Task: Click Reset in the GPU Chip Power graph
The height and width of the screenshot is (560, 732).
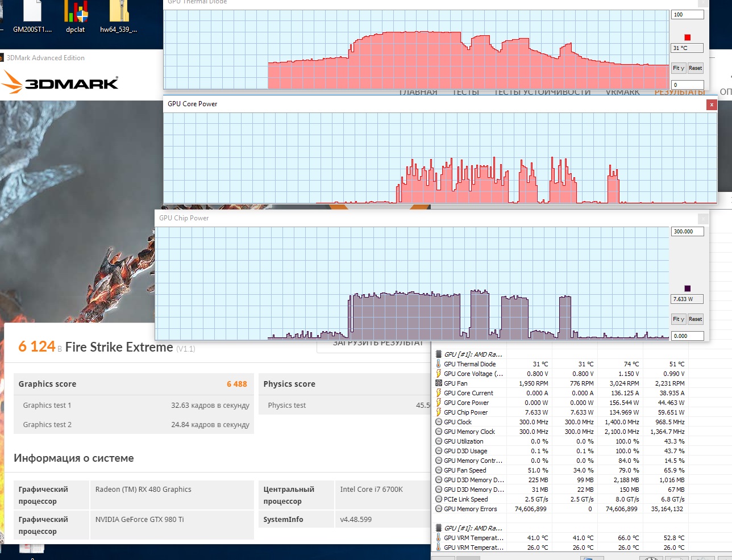Action: tap(695, 319)
